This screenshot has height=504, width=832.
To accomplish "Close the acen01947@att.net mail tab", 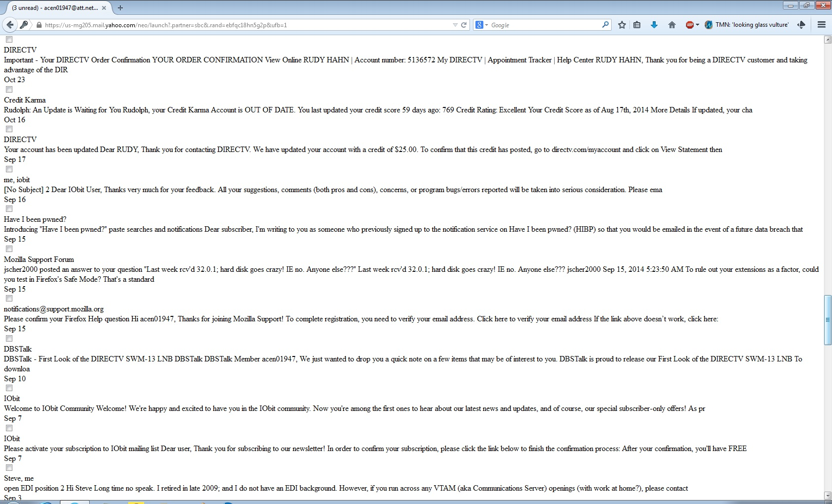I will (x=104, y=7).
